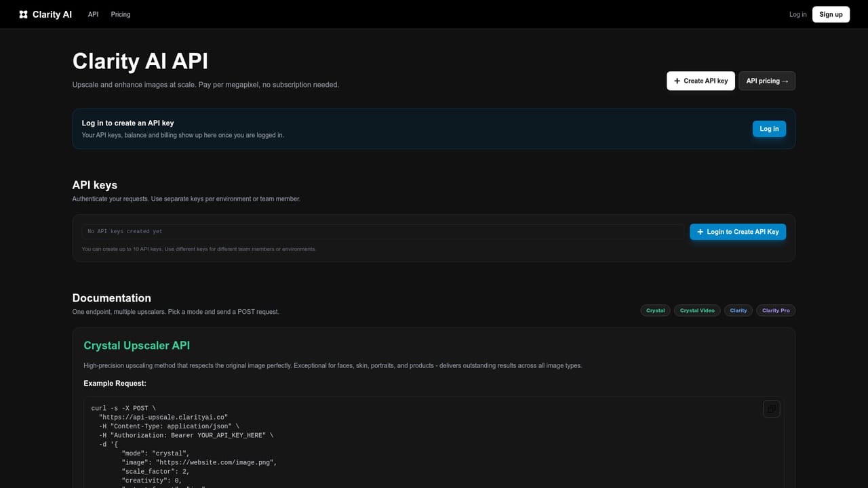868x488 pixels.
Task: Click the Clarity AI brand name
Action: (x=52, y=14)
